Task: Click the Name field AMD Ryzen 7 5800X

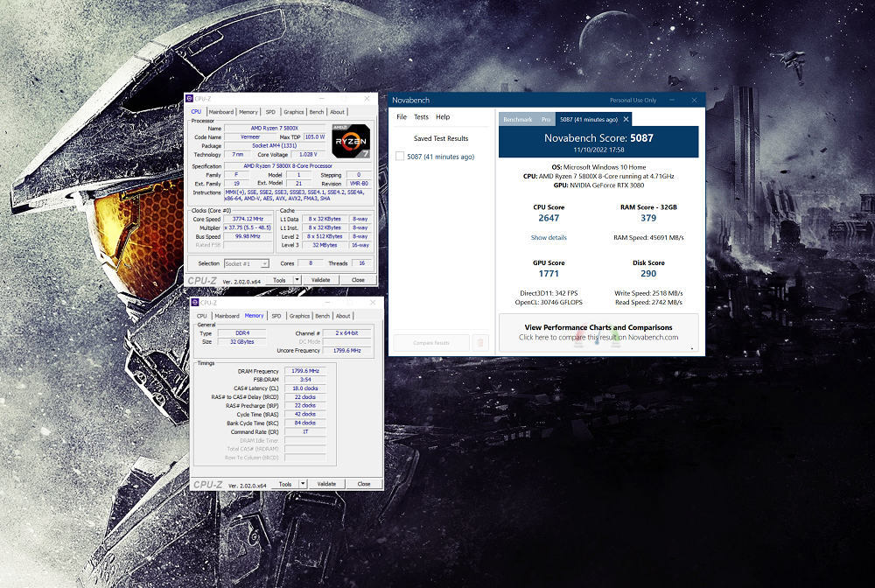Action: click(x=274, y=129)
